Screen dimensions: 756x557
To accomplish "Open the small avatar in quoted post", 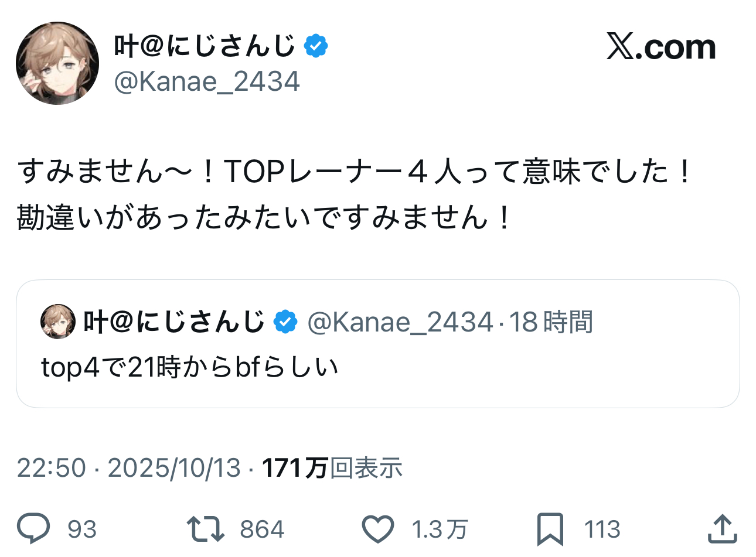I will tap(57, 322).
